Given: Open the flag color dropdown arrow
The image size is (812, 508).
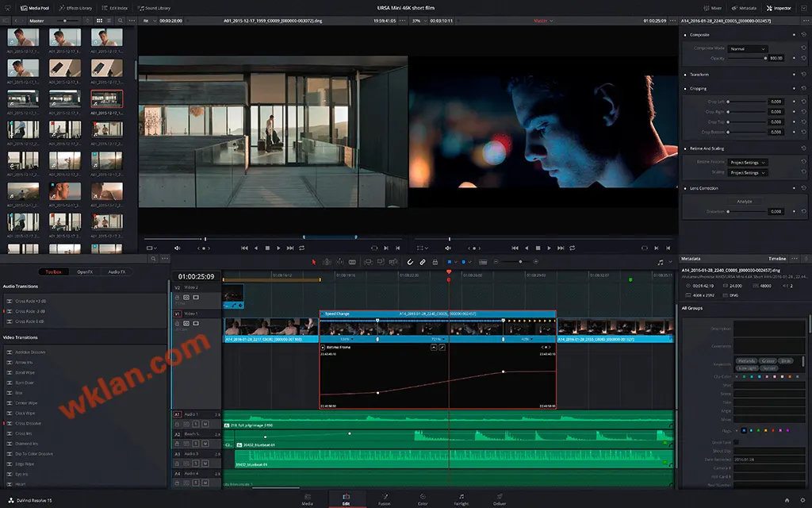Looking at the screenshot, I should click(x=456, y=262).
